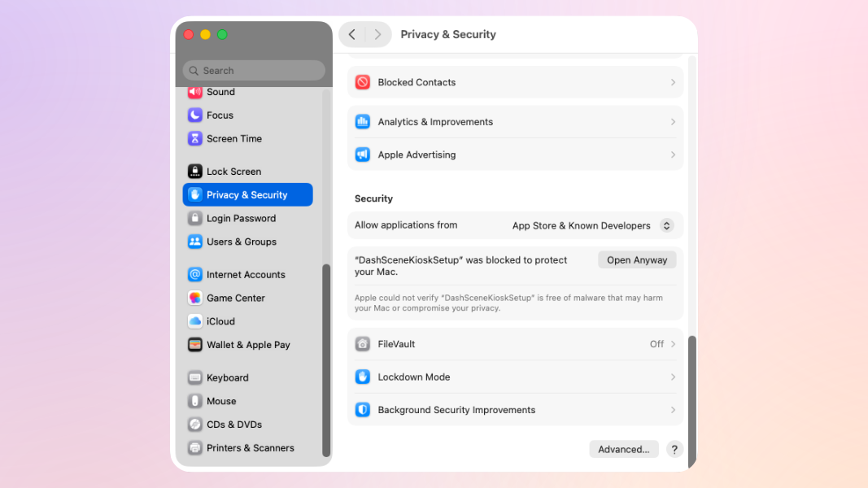Click the Mouse icon in sidebar
Screen dimensions: 868x488
[x=195, y=401]
